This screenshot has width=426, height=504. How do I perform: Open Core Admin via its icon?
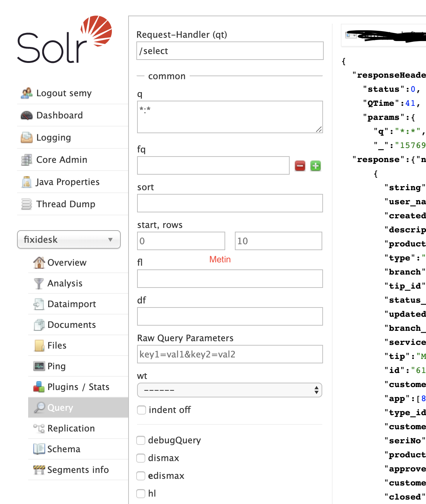click(x=26, y=159)
